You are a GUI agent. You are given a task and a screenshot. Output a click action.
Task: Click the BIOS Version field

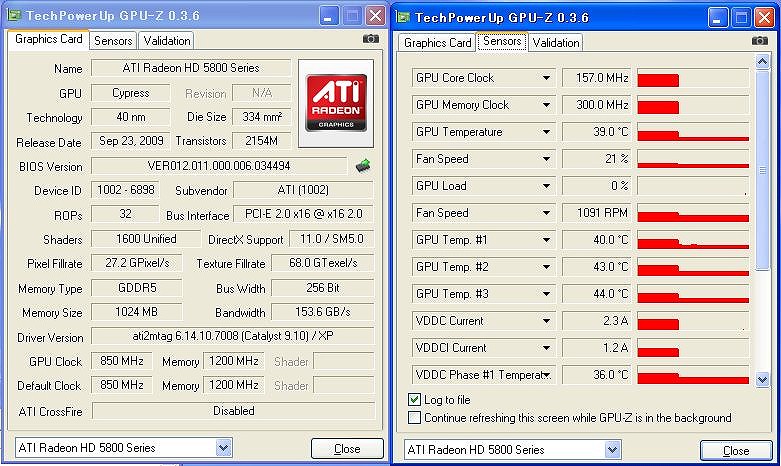click(219, 166)
